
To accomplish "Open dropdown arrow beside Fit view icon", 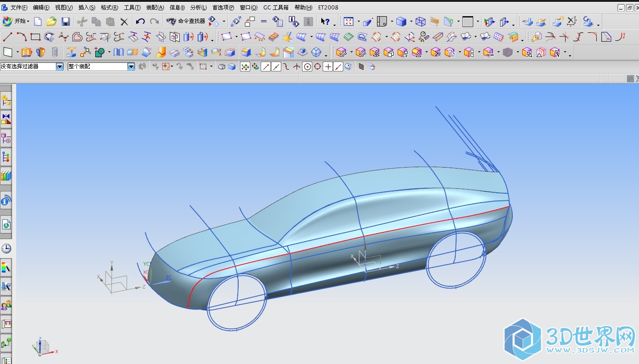I will tap(359, 22).
